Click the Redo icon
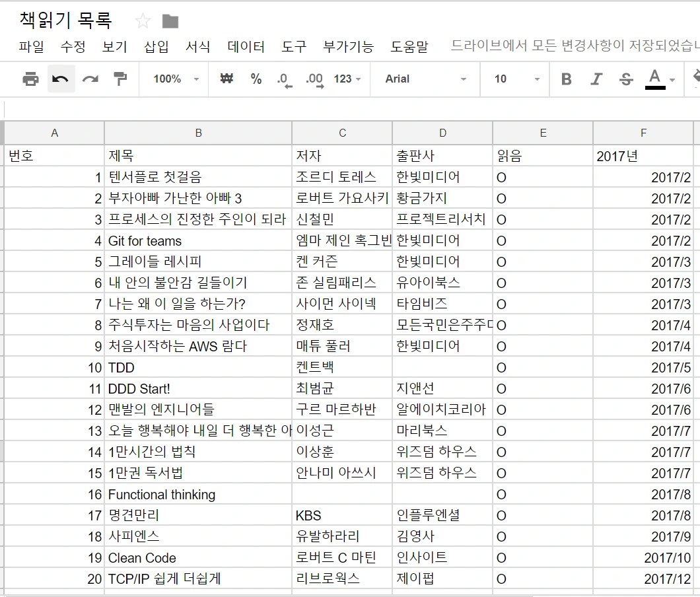Image resolution: width=700 pixels, height=597 pixels. click(x=90, y=79)
